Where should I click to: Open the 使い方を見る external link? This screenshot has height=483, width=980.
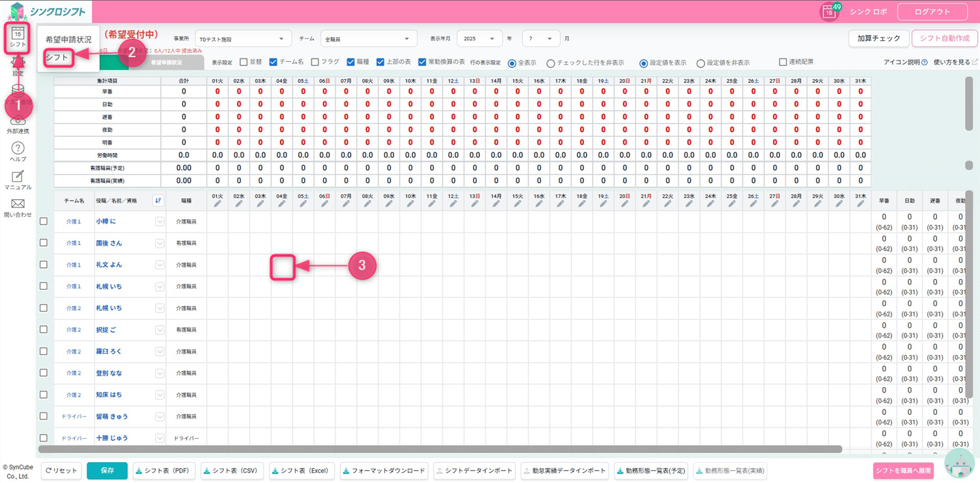pyautogui.click(x=955, y=63)
